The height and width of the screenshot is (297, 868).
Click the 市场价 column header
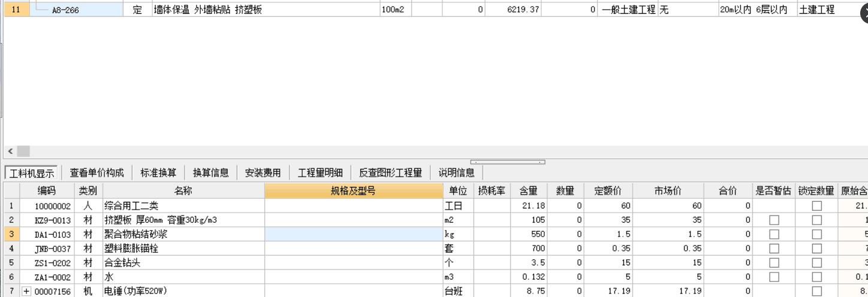tap(668, 191)
